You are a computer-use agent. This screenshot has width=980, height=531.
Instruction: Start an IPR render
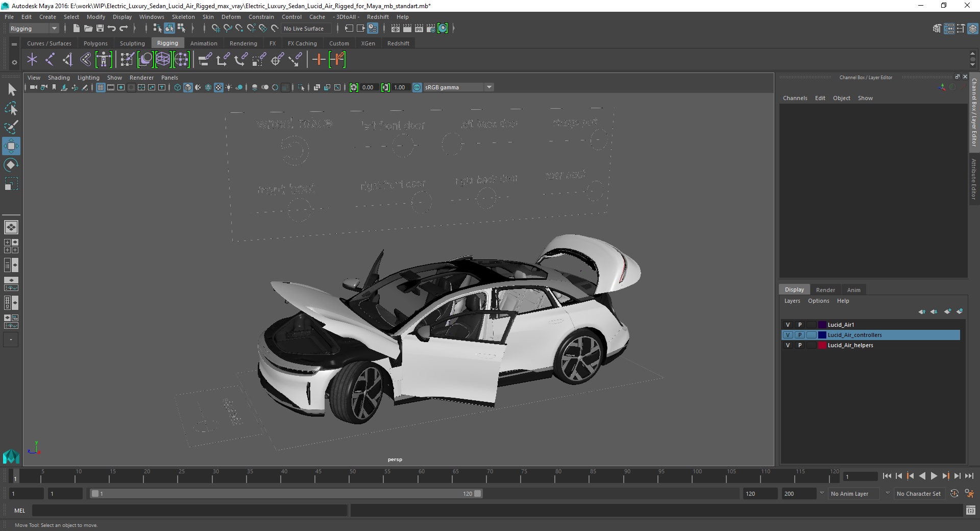pyautogui.click(x=419, y=29)
